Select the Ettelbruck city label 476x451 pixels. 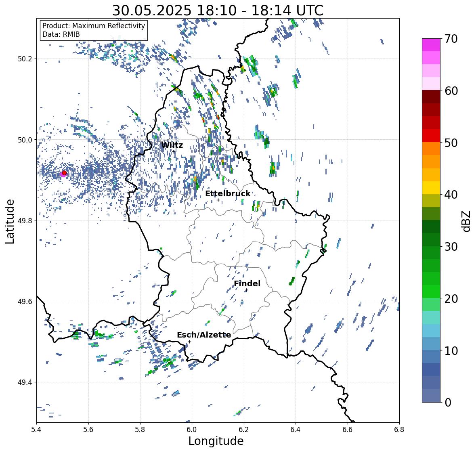point(228,194)
